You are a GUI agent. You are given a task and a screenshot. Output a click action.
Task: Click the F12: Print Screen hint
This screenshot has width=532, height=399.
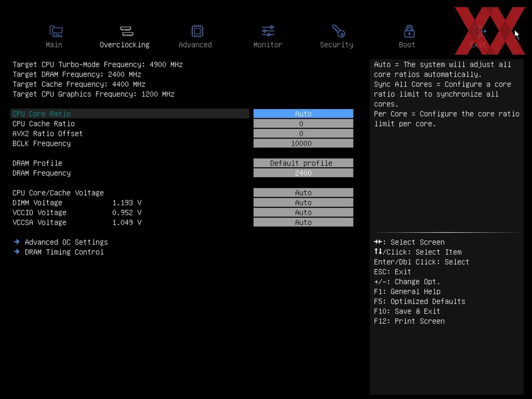409,321
